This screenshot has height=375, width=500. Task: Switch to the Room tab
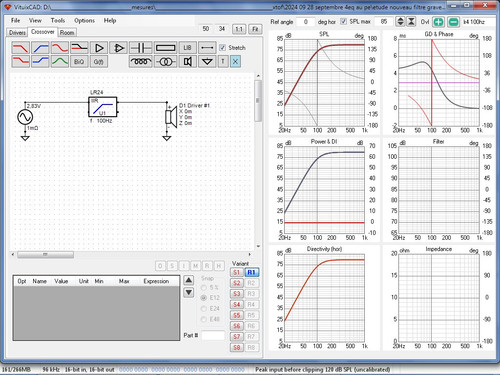click(67, 32)
